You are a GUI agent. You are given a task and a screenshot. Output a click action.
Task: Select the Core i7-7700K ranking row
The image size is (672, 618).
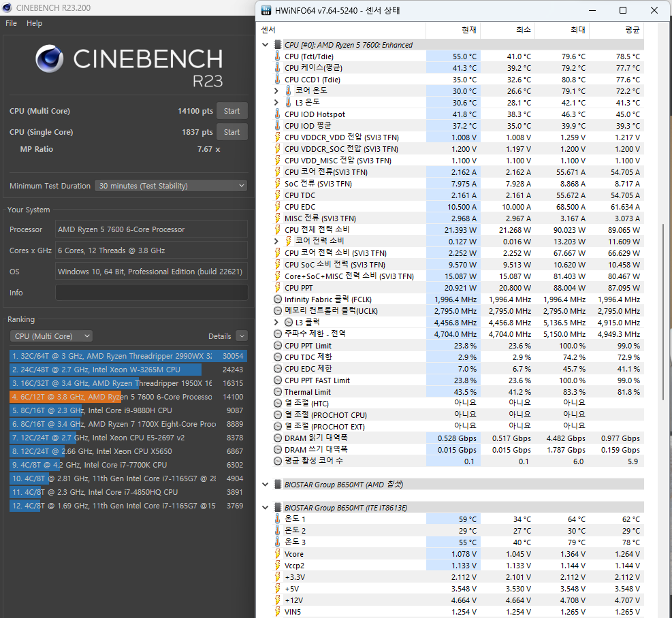pyautogui.click(x=128, y=465)
